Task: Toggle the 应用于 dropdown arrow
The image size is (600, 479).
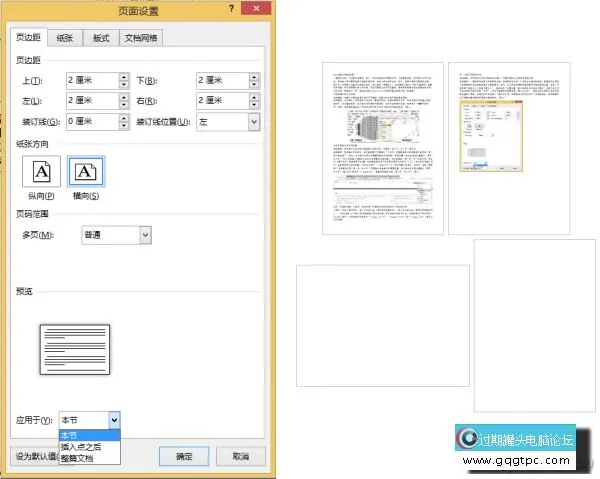Action: coord(114,420)
